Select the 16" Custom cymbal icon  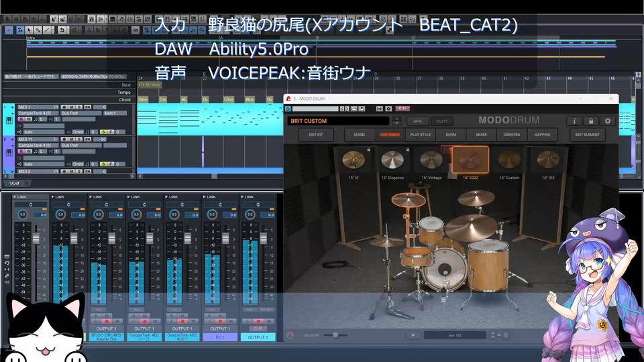pos(509,161)
